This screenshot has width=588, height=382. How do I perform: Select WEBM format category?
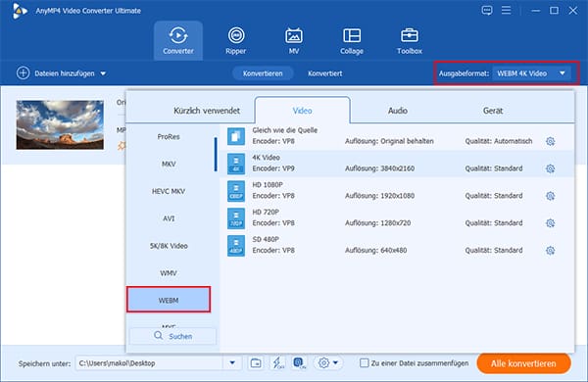coord(169,300)
